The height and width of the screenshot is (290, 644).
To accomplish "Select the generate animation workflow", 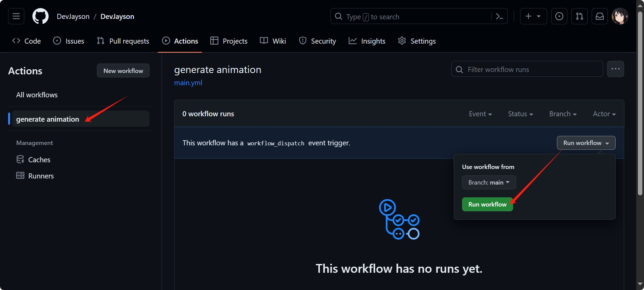I will pyautogui.click(x=81, y=119).
